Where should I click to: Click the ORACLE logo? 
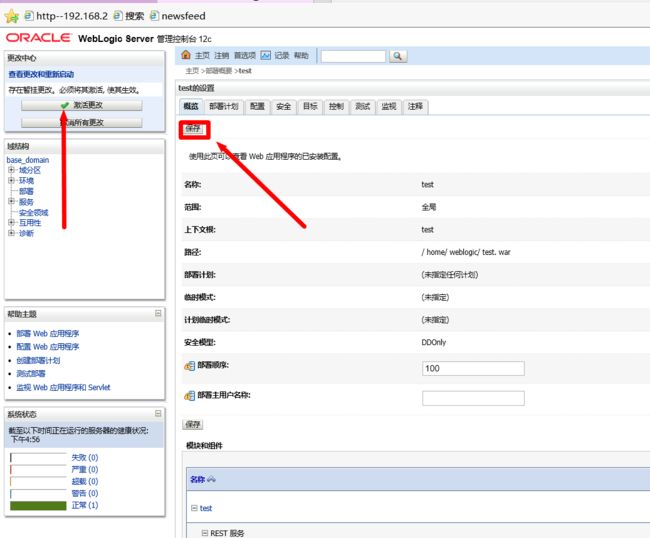(39, 38)
